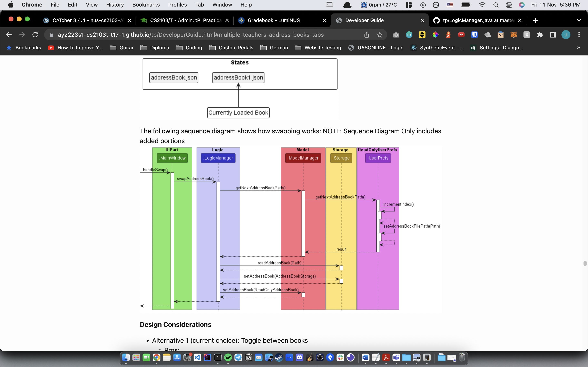
Task: Click the Bitwarden shield extension icon
Action: point(474,35)
